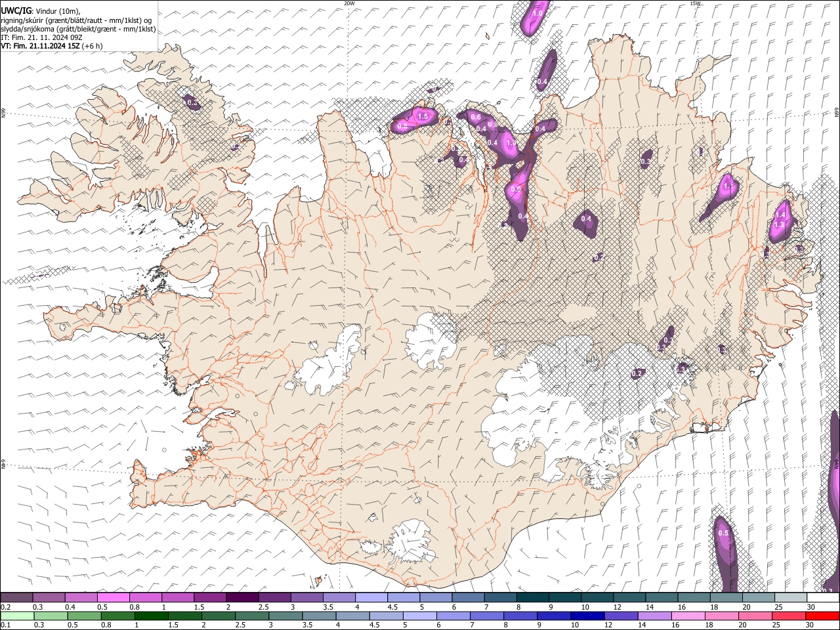Select the 7 blue swatch in lower legend row
The height and width of the screenshot is (630, 840).
coord(487,616)
